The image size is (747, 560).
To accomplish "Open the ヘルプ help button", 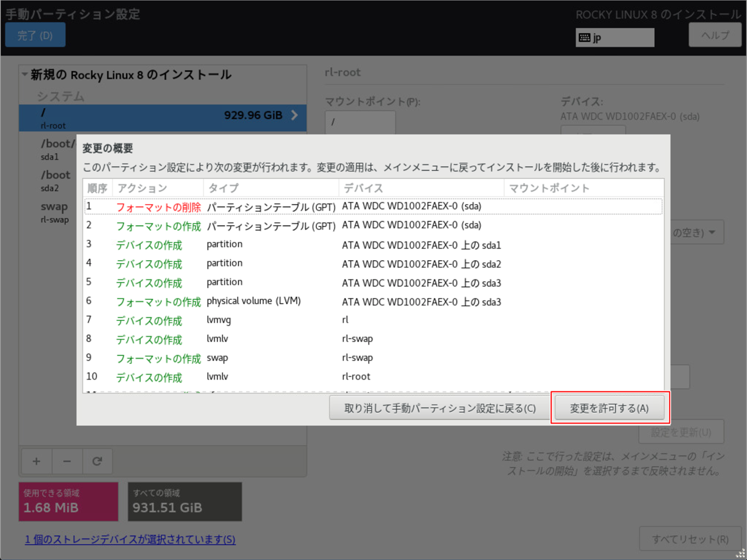I will tap(714, 35).
